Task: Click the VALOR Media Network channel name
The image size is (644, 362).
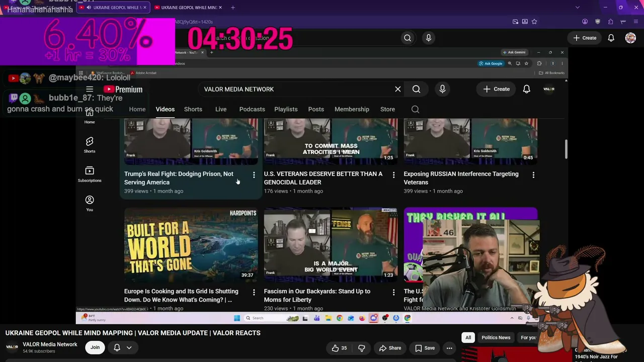Action: tap(50, 344)
